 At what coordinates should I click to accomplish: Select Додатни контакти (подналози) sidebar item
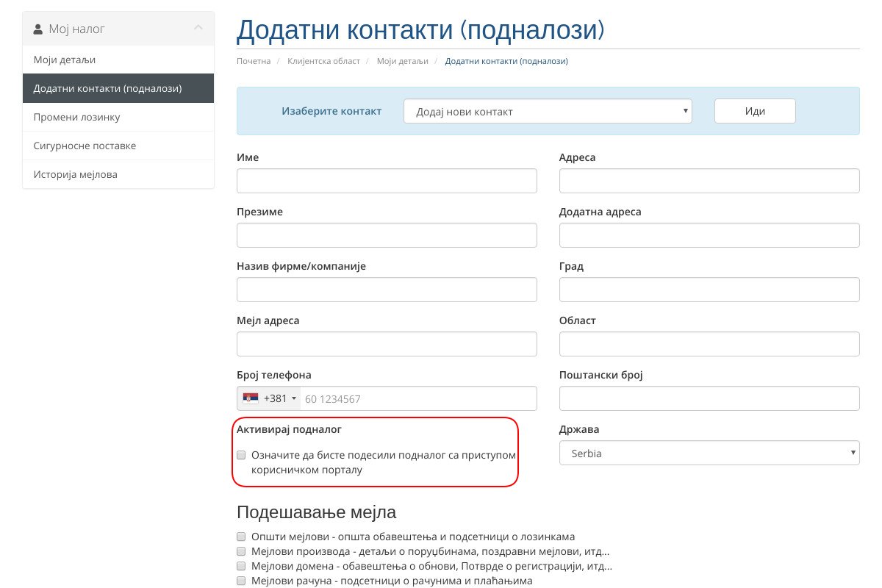118,88
